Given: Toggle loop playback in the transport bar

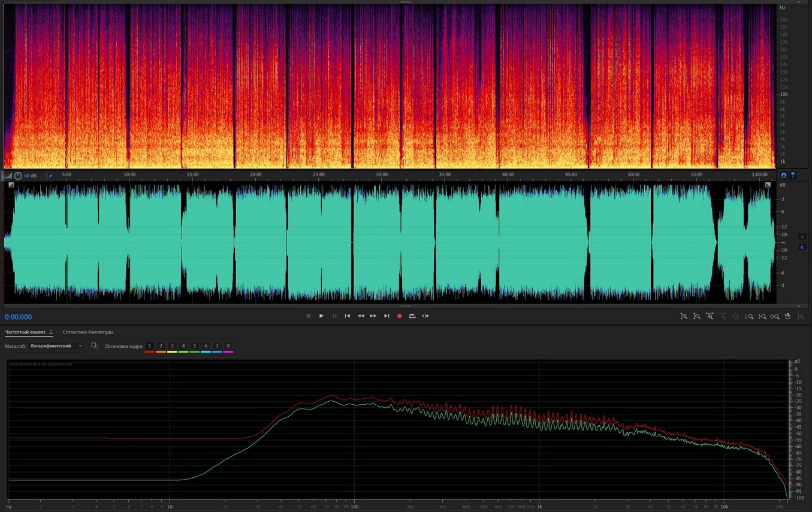Looking at the screenshot, I should pos(412,316).
